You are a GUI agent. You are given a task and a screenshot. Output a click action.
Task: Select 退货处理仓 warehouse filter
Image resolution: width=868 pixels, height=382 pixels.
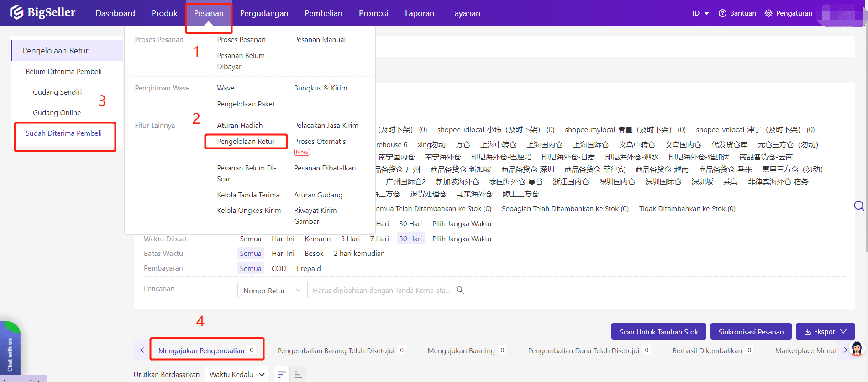(428, 194)
